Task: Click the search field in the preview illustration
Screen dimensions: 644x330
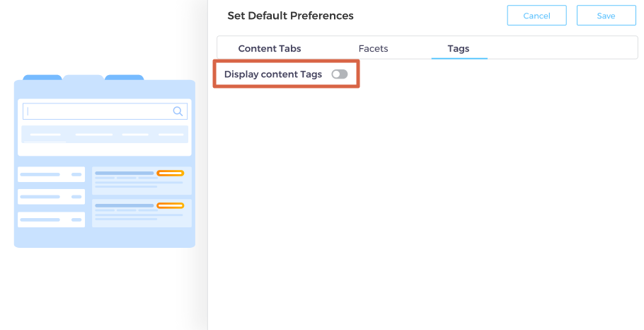Action: click(x=99, y=111)
